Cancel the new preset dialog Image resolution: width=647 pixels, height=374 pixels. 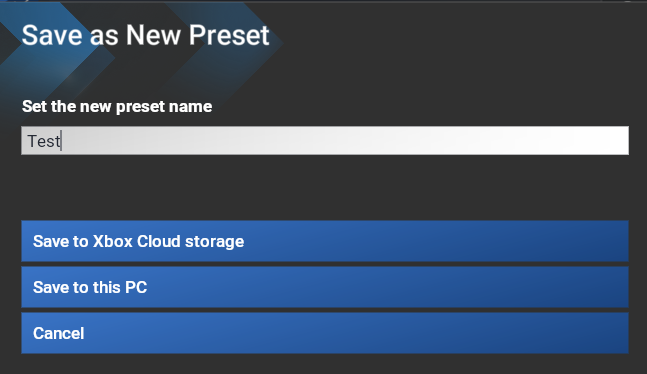point(325,333)
